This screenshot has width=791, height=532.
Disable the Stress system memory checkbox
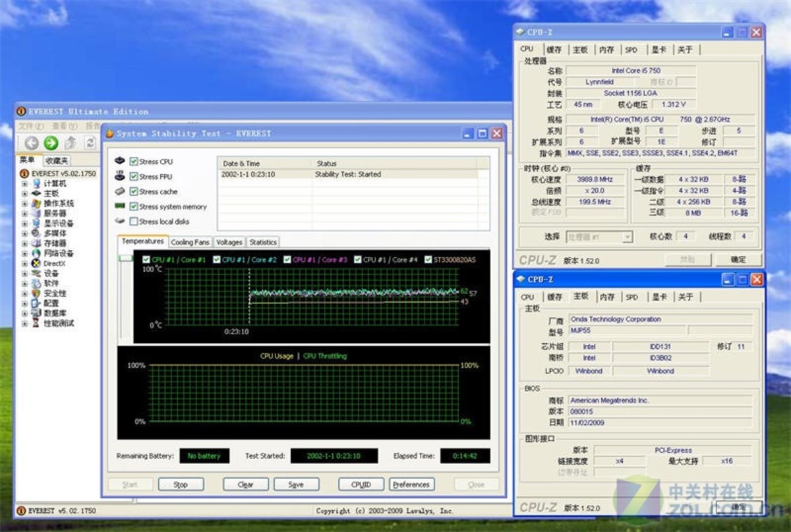tap(134, 206)
